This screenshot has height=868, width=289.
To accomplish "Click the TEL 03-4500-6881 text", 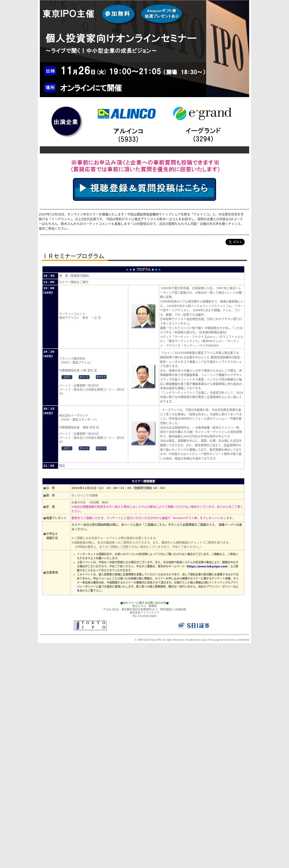I will [x=144, y=616].
